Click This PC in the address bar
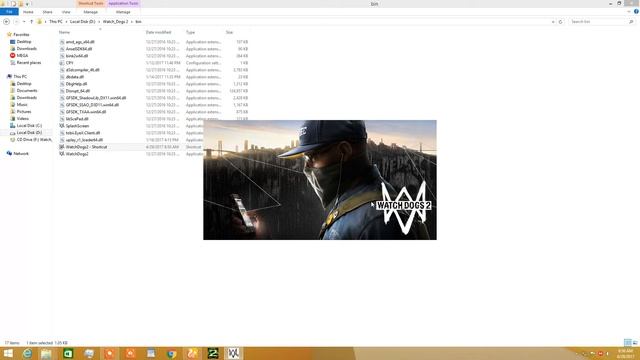Screen dimensions: 640x360 [56, 22]
